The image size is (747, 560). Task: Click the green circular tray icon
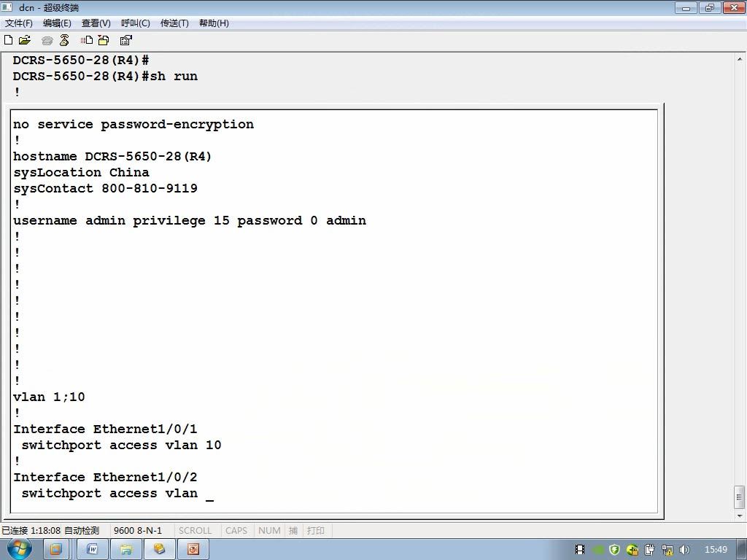pyautogui.click(x=598, y=550)
